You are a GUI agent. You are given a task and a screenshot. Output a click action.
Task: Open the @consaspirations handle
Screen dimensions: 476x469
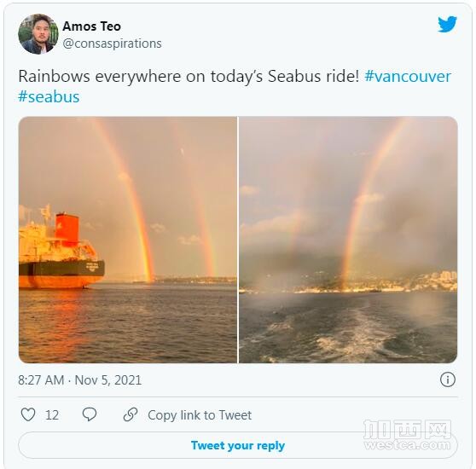[x=112, y=43]
